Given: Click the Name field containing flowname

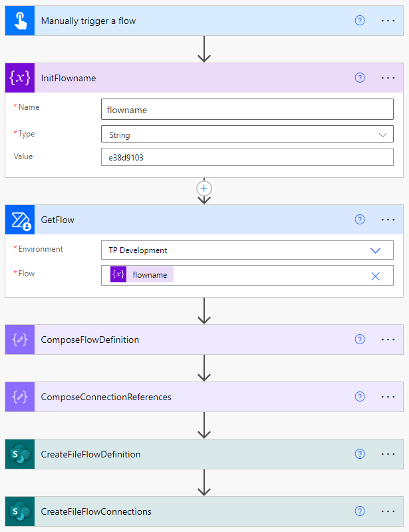Looking at the screenshot, I should pos(247,110).
